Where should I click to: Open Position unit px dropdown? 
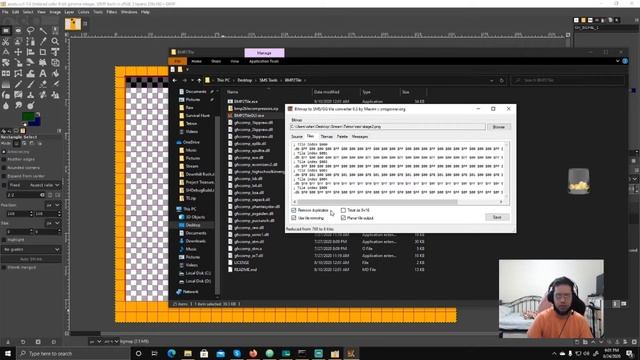coord(53,205)
